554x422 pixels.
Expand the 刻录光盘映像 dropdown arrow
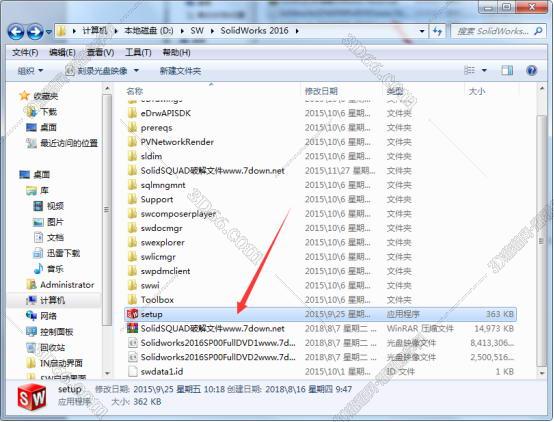[136, 71]
